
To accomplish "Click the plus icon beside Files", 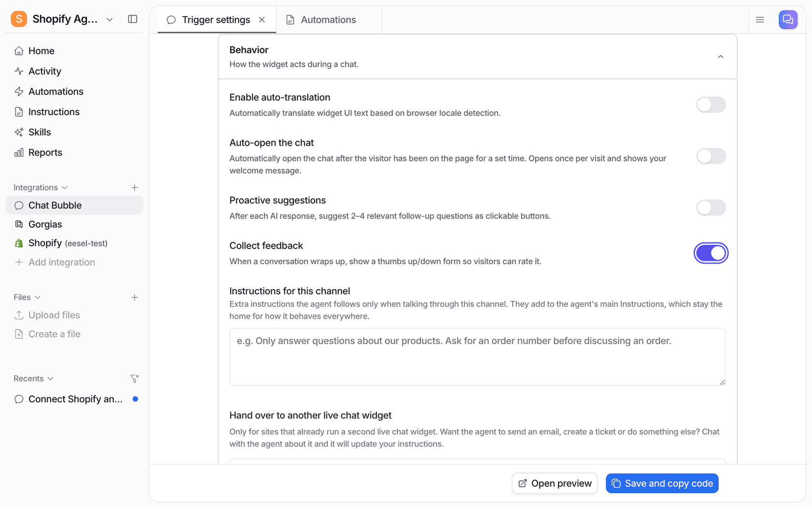I will (135, 297).
